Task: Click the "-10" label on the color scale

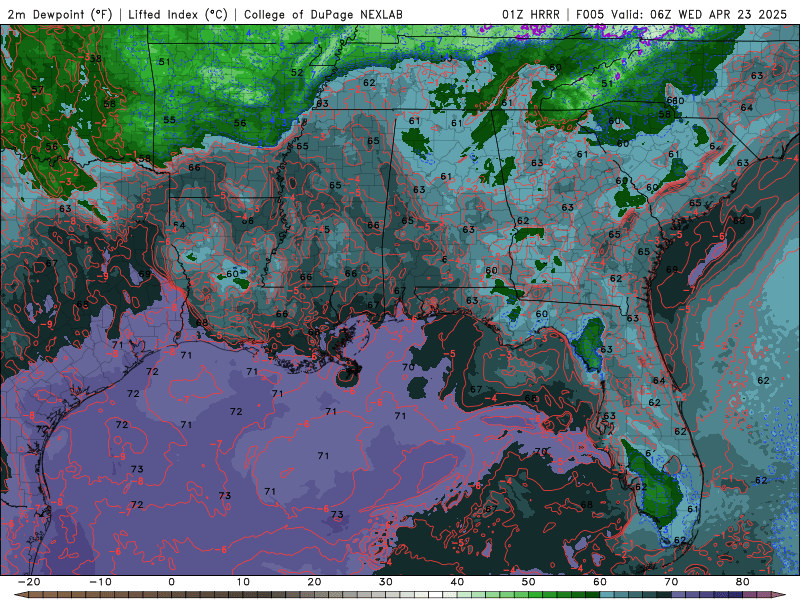Action: point(100,582)
